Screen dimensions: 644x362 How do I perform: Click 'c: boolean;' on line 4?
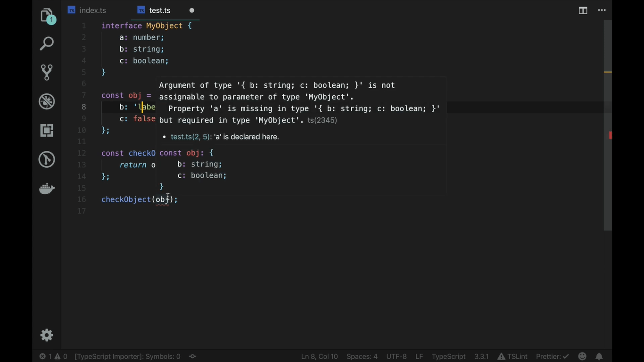coord(144,61)
